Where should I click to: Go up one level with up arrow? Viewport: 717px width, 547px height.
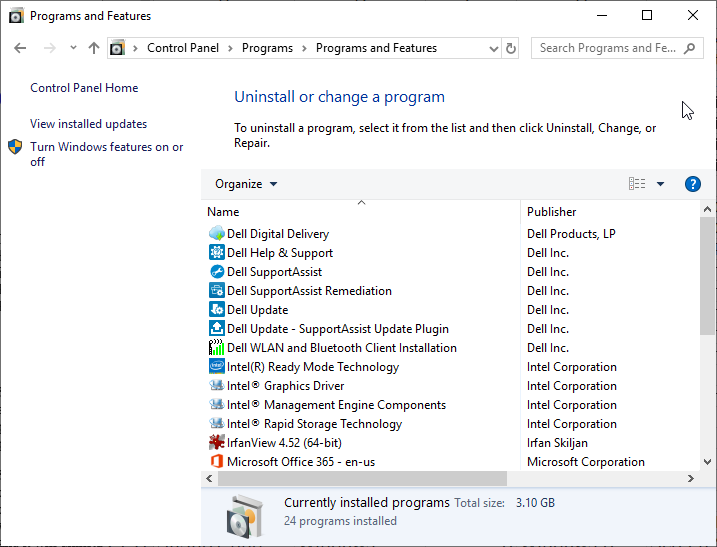point(94,48)
